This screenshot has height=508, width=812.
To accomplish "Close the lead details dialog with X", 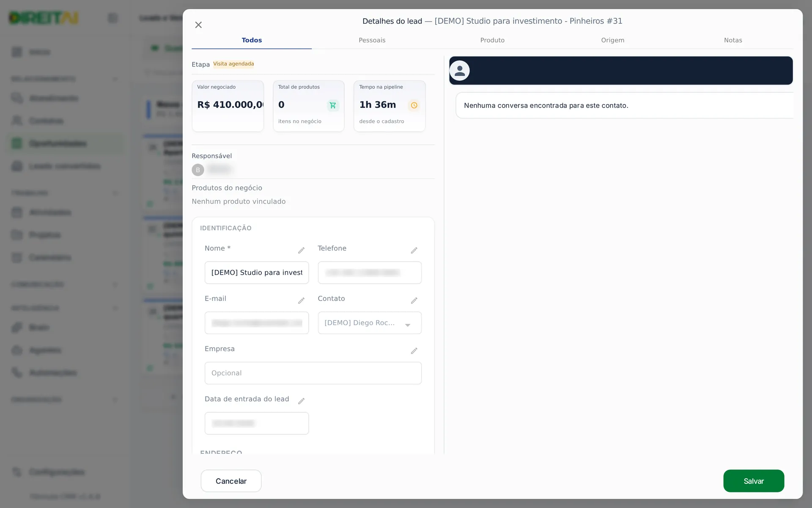I will (x=198, y=25).
